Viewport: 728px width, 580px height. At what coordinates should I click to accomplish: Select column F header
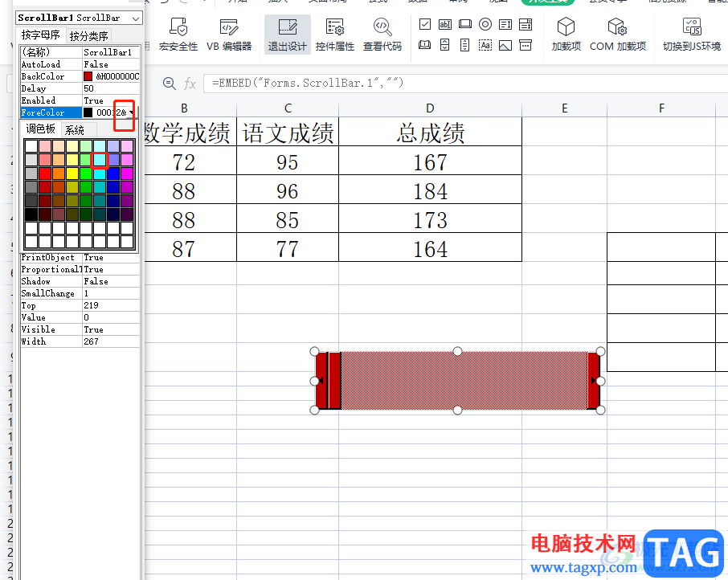pos(661,108)
